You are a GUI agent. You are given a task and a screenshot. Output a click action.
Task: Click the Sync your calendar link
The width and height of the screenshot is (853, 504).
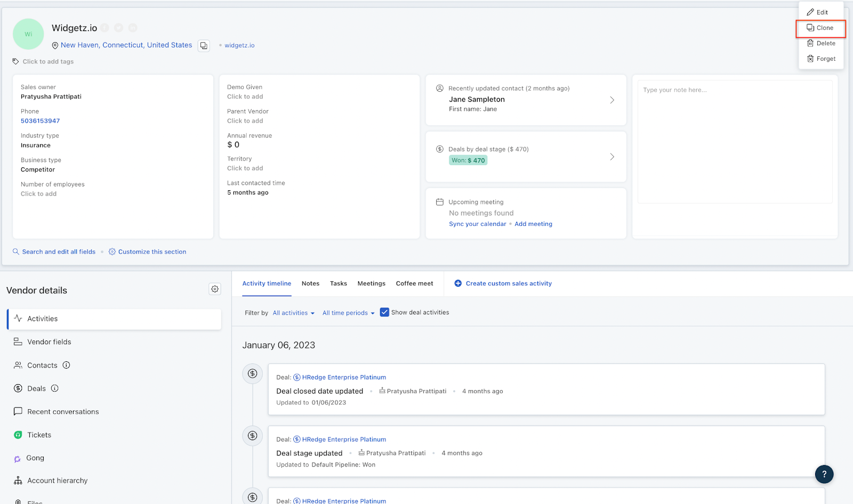(x=477, y=224)
